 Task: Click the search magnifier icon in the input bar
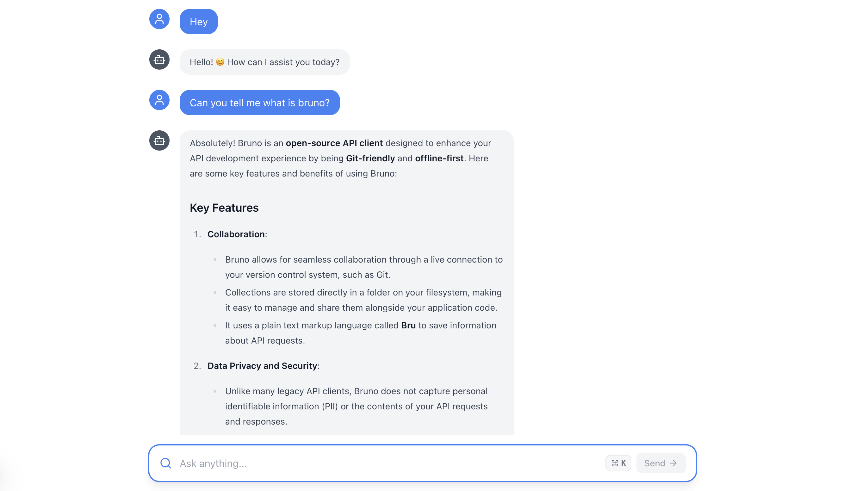click(165, 463)
